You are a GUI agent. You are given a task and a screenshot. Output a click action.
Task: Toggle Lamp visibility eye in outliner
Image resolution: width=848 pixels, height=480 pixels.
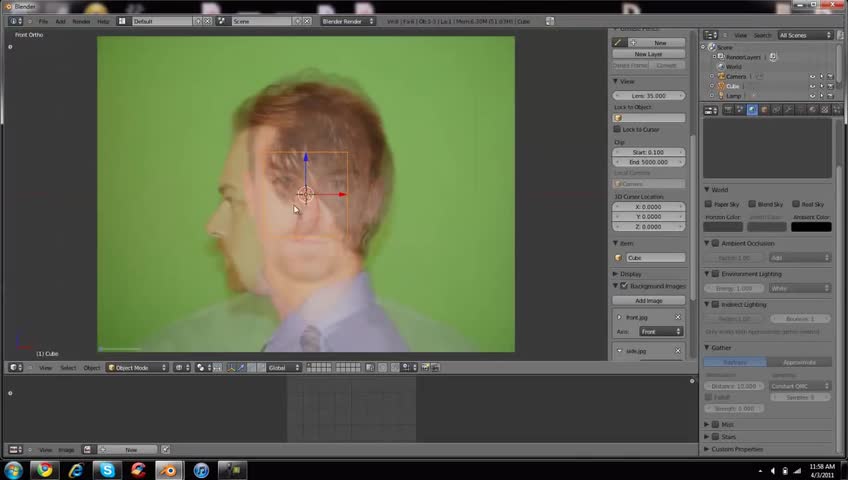pyautogui.click(x=812, y=96)
